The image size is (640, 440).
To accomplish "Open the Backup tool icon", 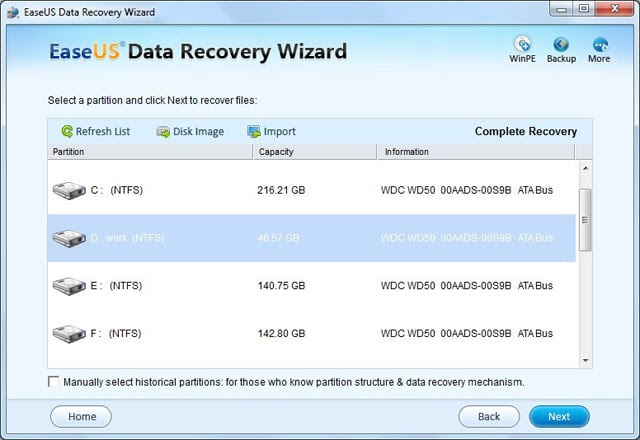I will pos(561,44).
